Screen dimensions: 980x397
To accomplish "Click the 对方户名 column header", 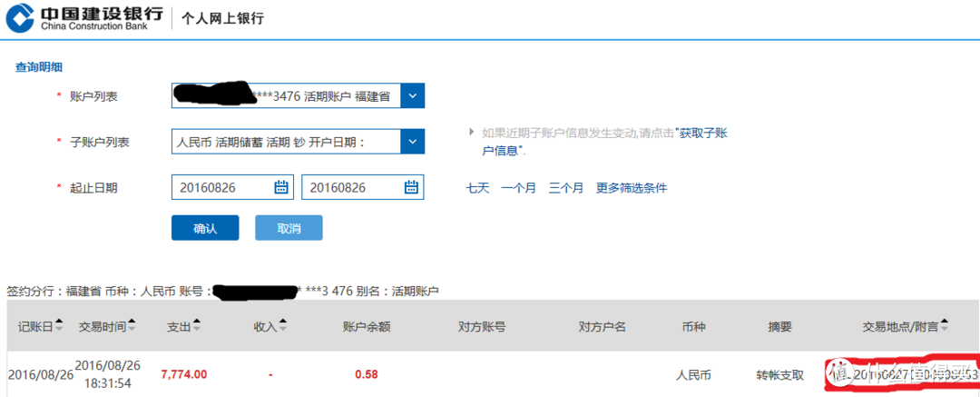I will point(602,326).
